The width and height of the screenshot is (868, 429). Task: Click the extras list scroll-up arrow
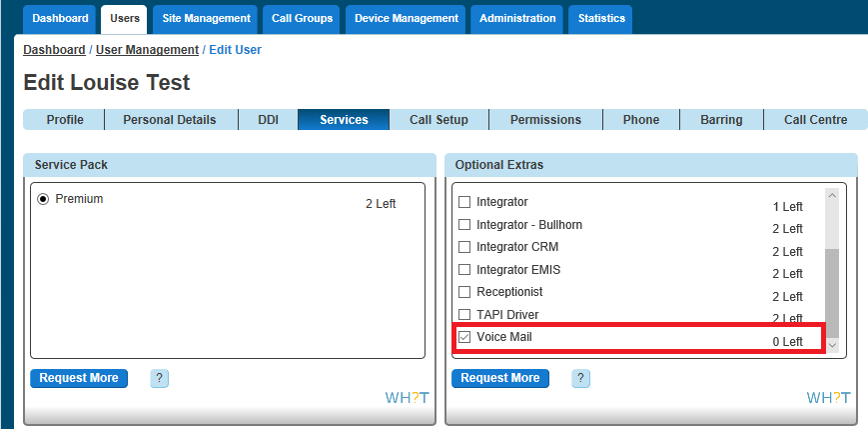pos(832,196)
